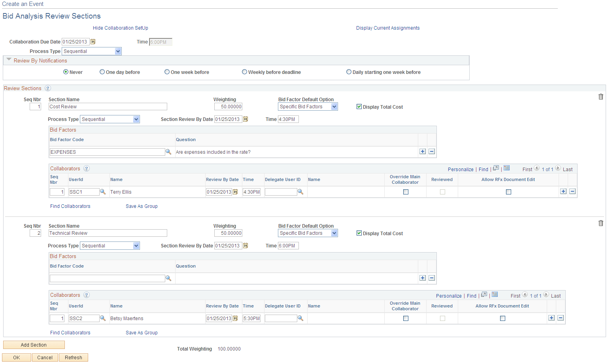The height and width of the screenshot is (364, 610).
Task: Open the calendar picker for Collaboration Due Date
Action: pyautogui.click(x=93, y=41)
